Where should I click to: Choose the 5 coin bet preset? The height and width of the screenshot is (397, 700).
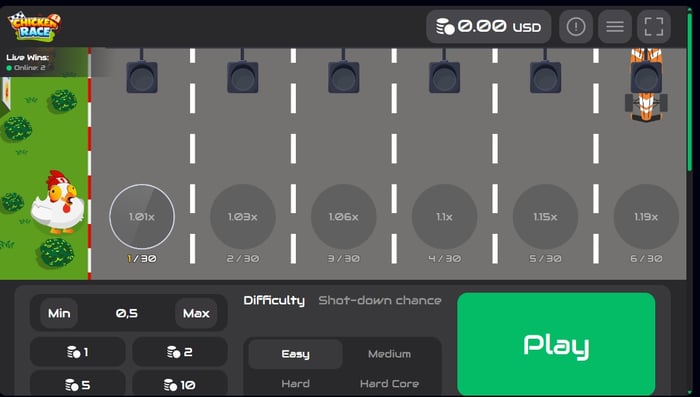78,384
